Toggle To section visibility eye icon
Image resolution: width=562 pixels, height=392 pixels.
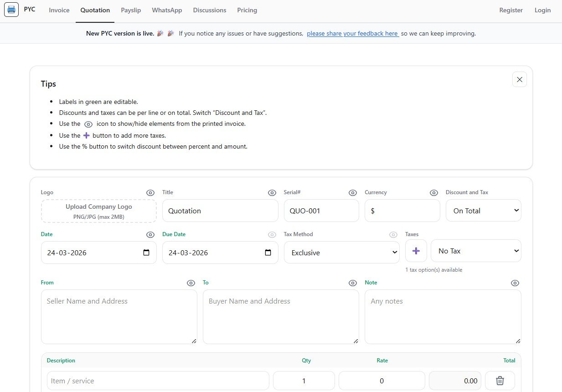[353, 283]
